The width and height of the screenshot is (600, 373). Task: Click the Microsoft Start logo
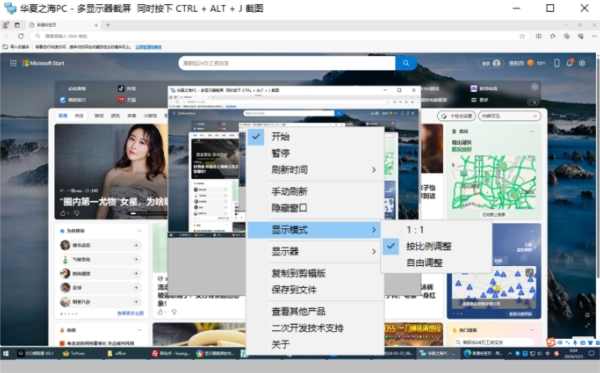point(43,63)
